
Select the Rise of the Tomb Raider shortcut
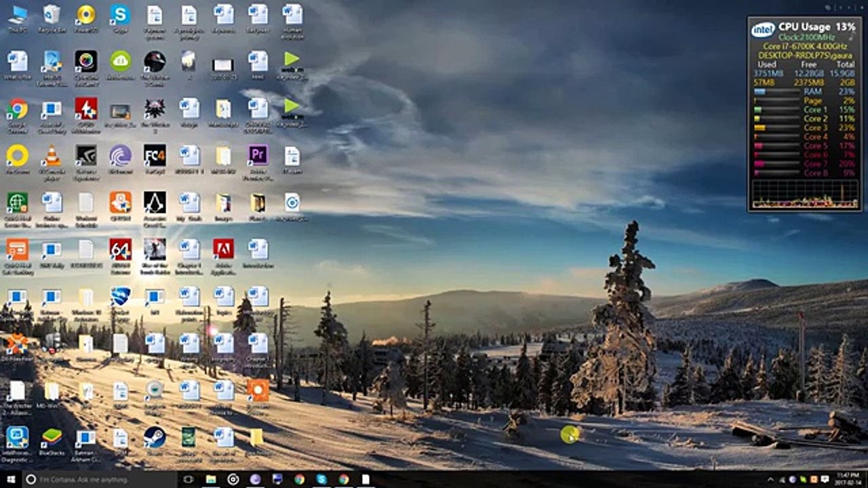click(x=155, y=254)
